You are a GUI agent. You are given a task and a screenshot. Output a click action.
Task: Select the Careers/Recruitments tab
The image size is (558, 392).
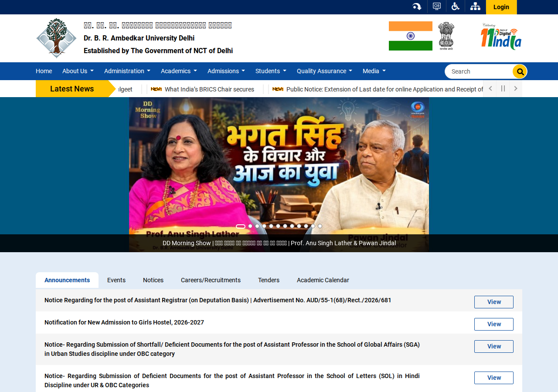click(211, 280)
